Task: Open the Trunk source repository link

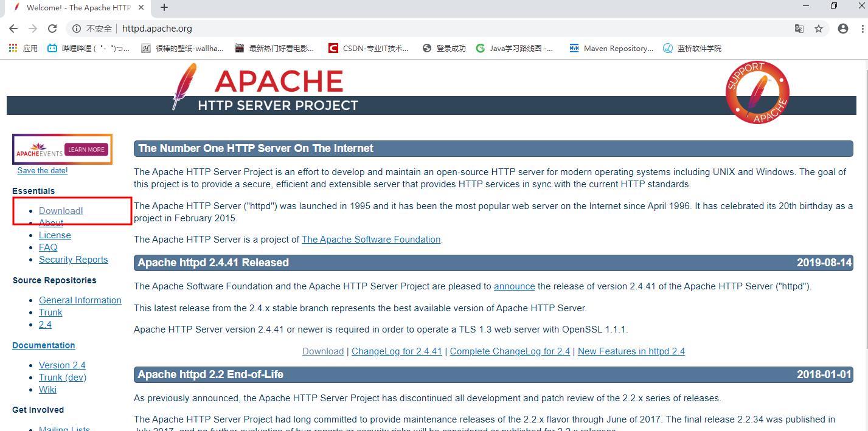Action: [x=50, y=312]
